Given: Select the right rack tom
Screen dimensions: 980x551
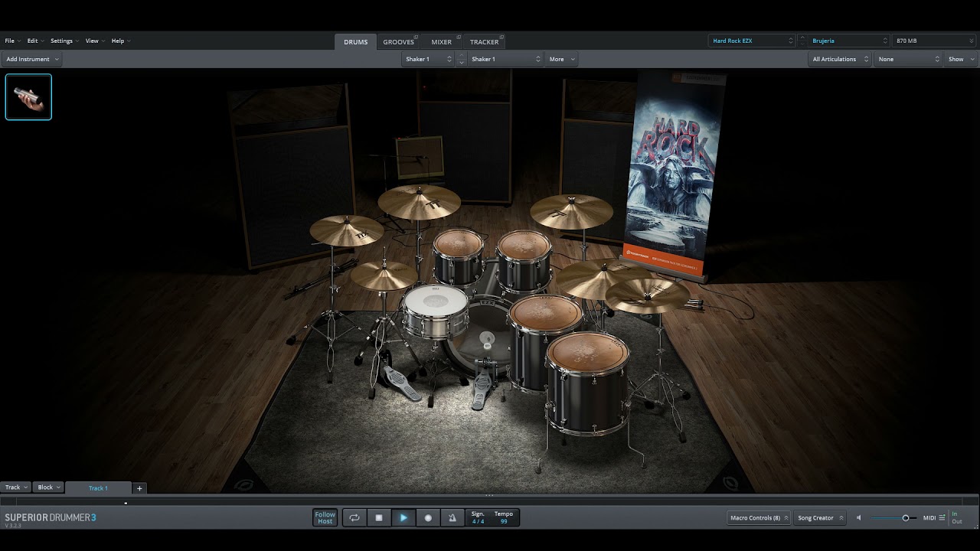Looking at the screenshot, I should (524, 260).
